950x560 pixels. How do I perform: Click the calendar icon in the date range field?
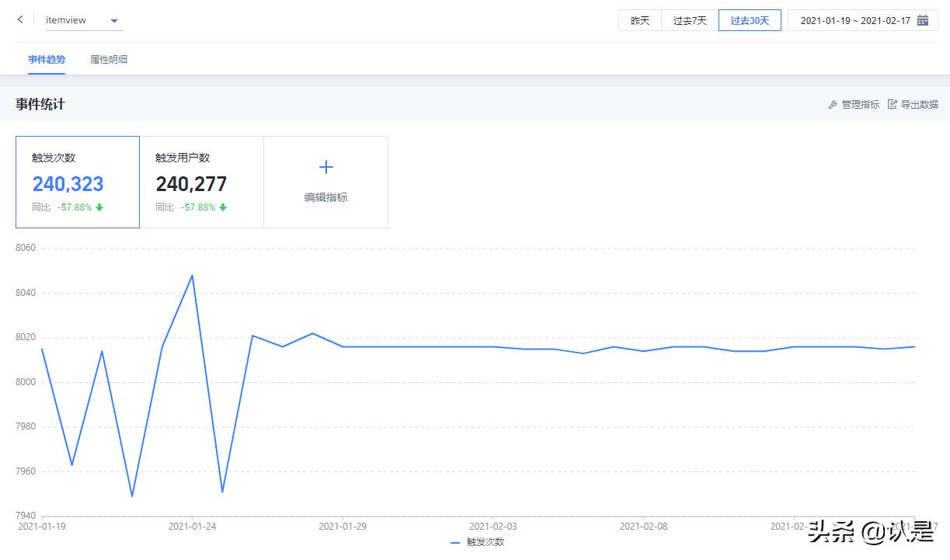(923, 19)
